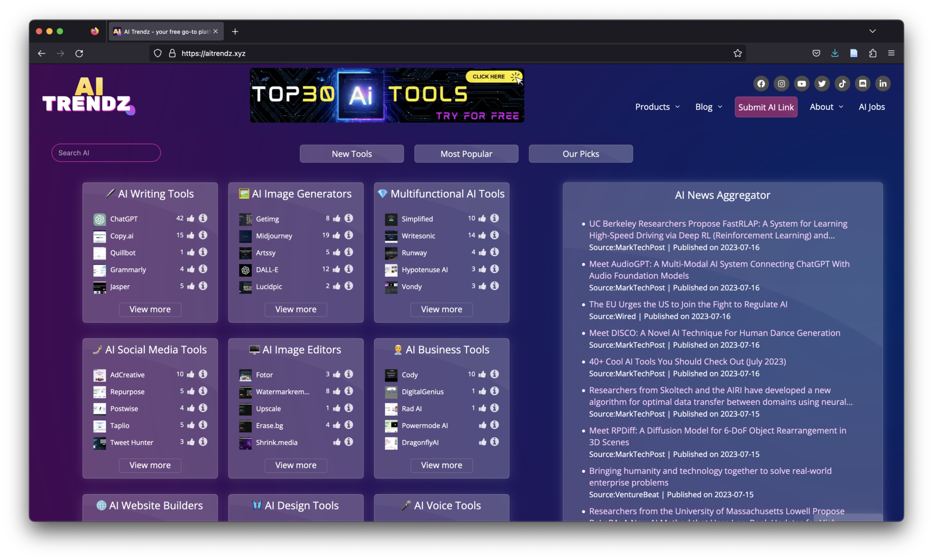Open the Facebook social icon
Screen dimensions: 933x560
[761, 84]
